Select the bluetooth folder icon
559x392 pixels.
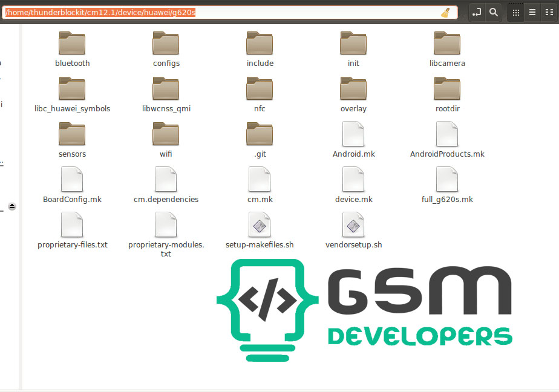(72, 43)
